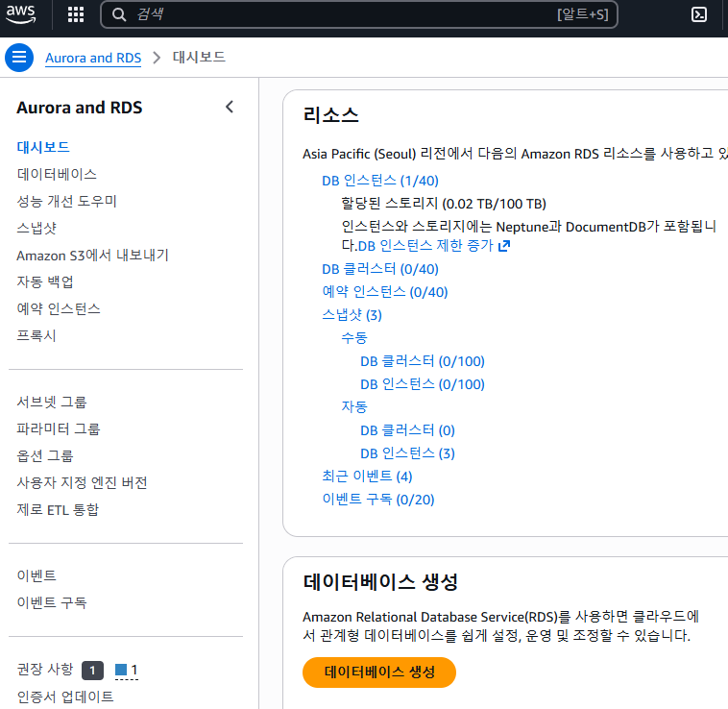Click the blue square informational count indicator
The width and height of the screenshot is (728, 709).
pyautogui.click(x=126, y=670)
